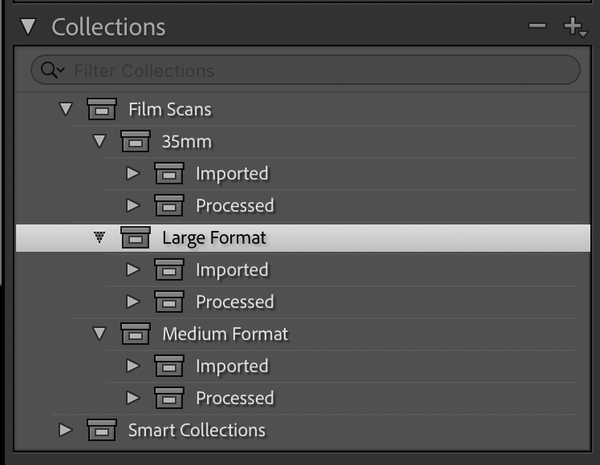Image resolution: width=600 pixels, height=465 pixels.
Task: Expand the Smart Collections set
Action: click(x=66, y=430)
